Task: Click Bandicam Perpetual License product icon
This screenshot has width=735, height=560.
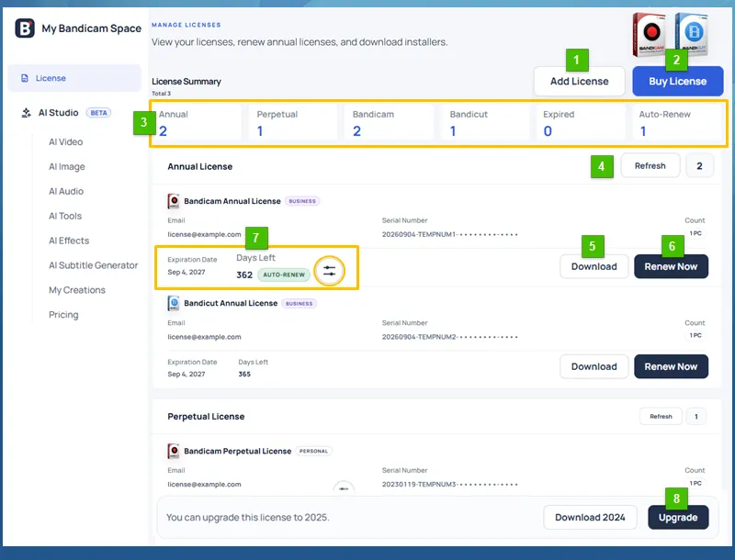Action: (174, 451)
